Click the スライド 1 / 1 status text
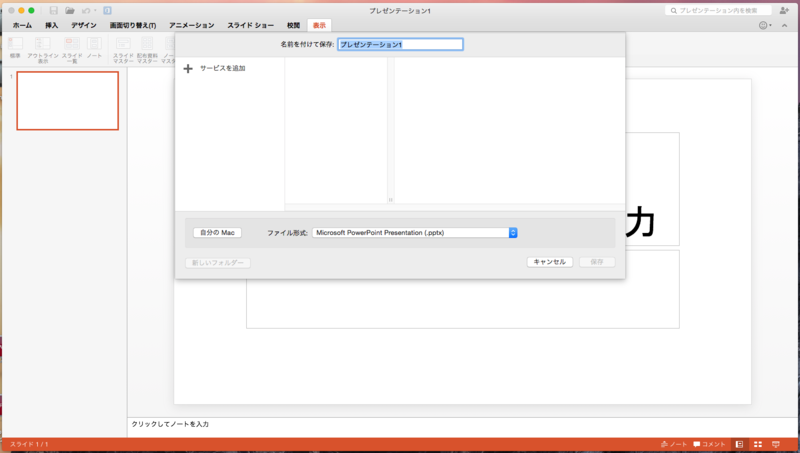The image size is (800, 453). tap(29, 444)
